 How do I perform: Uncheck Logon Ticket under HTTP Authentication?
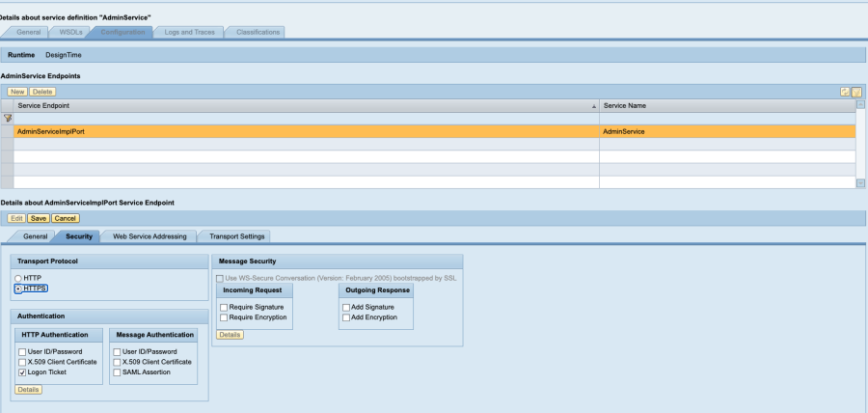pos(22,372)
